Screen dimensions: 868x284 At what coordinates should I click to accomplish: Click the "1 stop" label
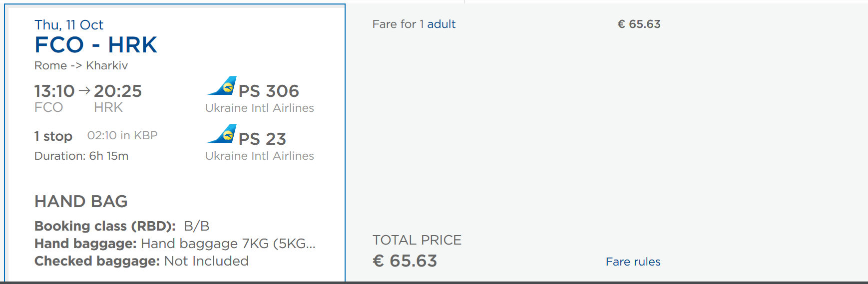pyautogui.click(x=53, y=136)
